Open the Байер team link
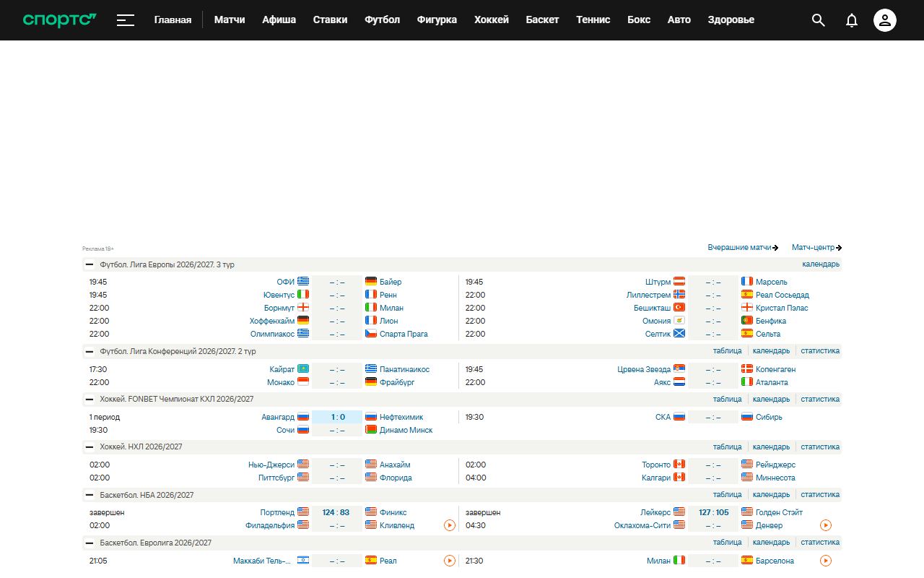The height and width of the screenshot is (578, 924). [391, 282]
